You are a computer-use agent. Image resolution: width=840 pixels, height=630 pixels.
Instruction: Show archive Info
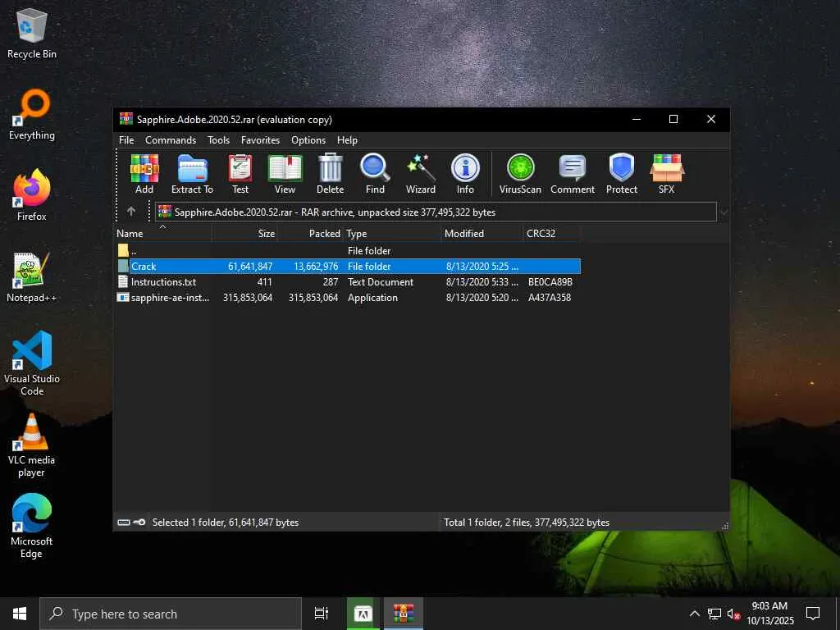465,174
